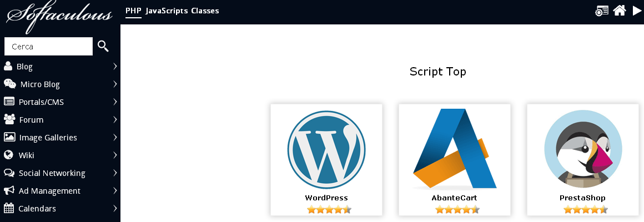The width and height of the screenshot is (644, 222).
Task: Focus the Cerca search field
Action: (x=48, y=47)
